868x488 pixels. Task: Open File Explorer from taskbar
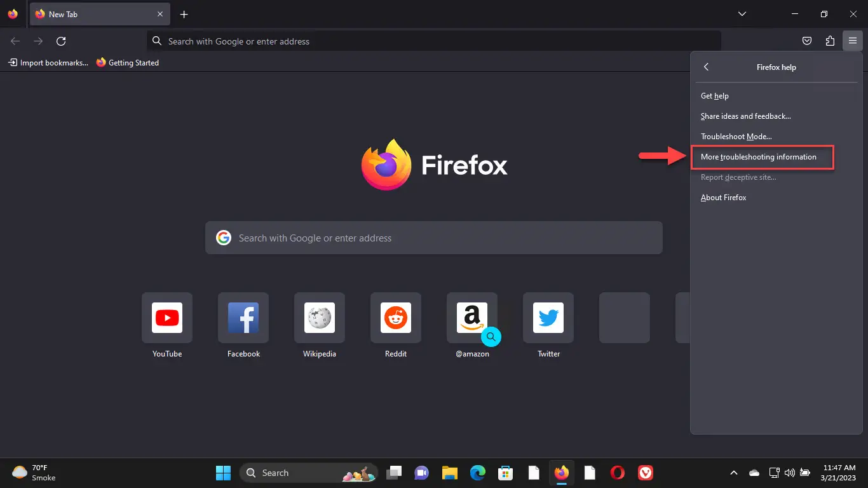[x=450, y=473]
